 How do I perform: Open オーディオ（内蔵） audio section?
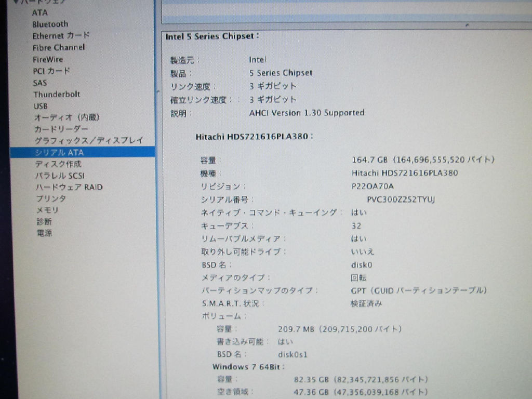(66, 117)
